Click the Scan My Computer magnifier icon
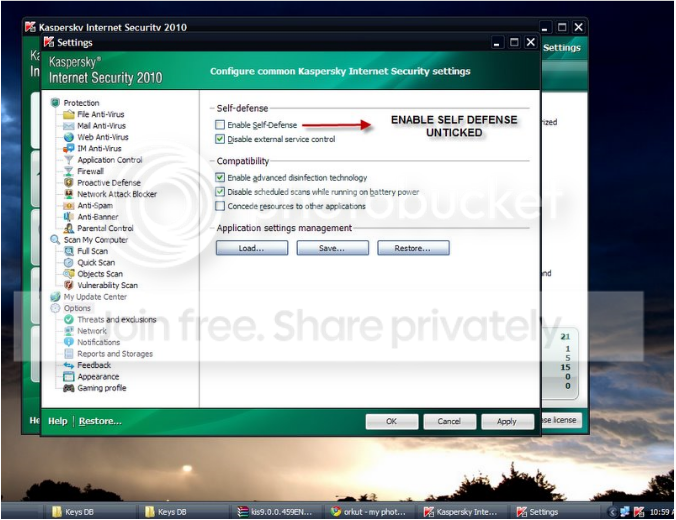The width and height of the screenshot is (676, 520). pyautogui.click(x=55, y=240)
